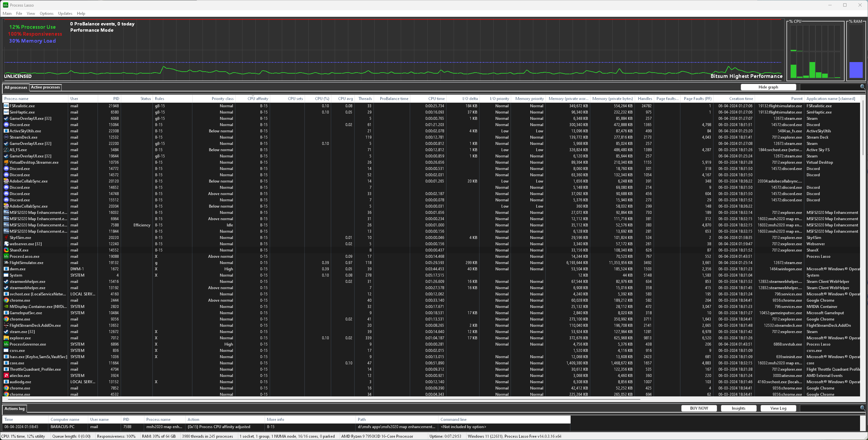Click the explorer.exe folder icon
The width and height of the screenshot is (868, 440).
[x=6, y=338]
